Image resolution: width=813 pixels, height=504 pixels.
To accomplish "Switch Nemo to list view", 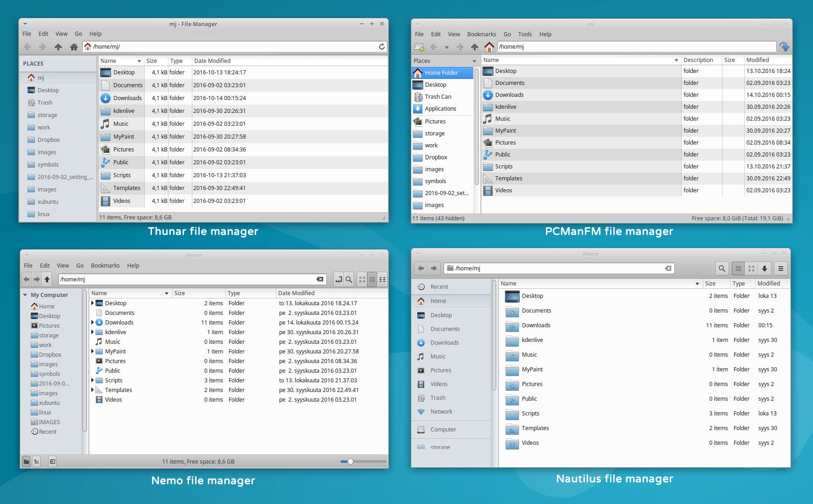I will (x=372, y=279).
